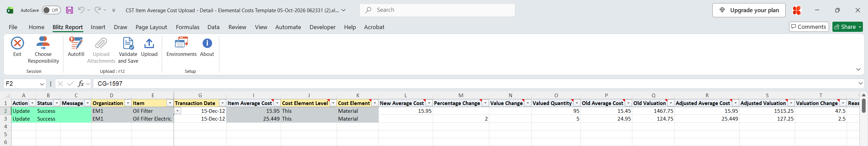The height and width of the screenshot is (146, 868).
Task: Switch to the Acrobat tab
Action: [x=374, y=27]
